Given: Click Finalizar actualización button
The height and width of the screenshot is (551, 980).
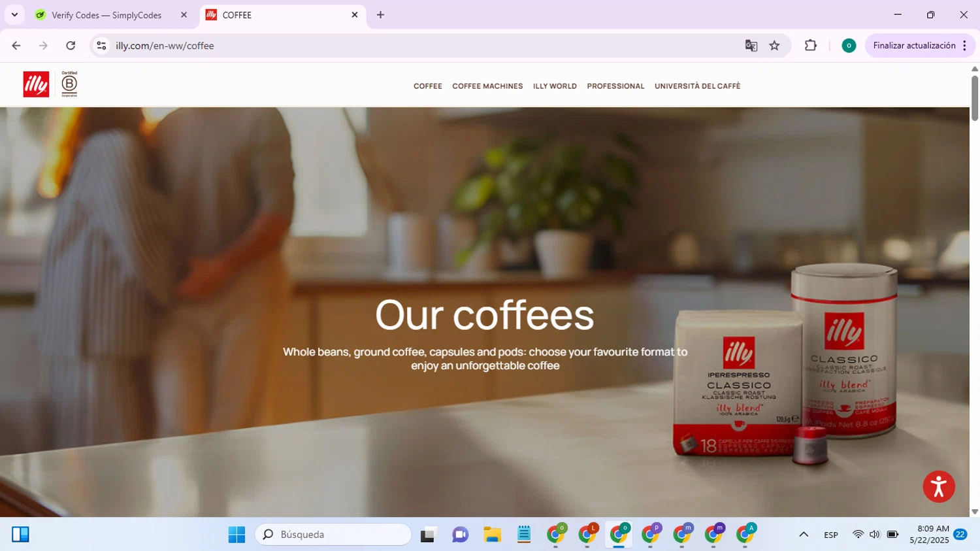Looking at the screenshot, I should [x=914, y=46].
